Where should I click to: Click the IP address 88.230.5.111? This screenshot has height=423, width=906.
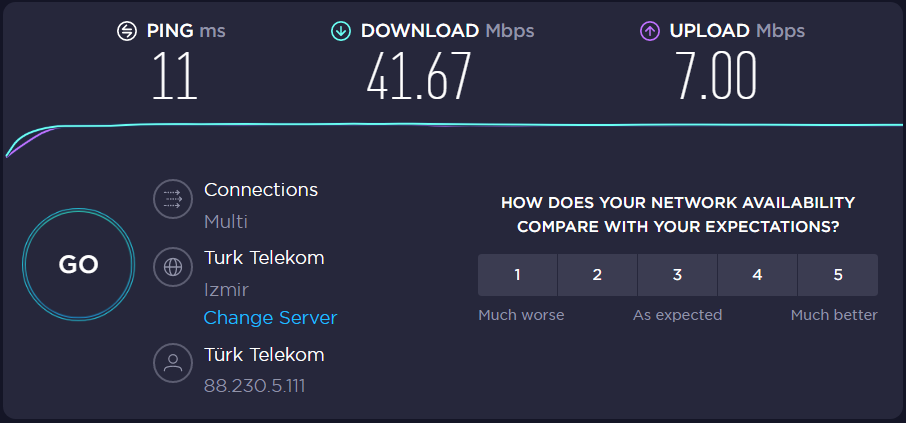pyautogui.click(x=254, y=386)
